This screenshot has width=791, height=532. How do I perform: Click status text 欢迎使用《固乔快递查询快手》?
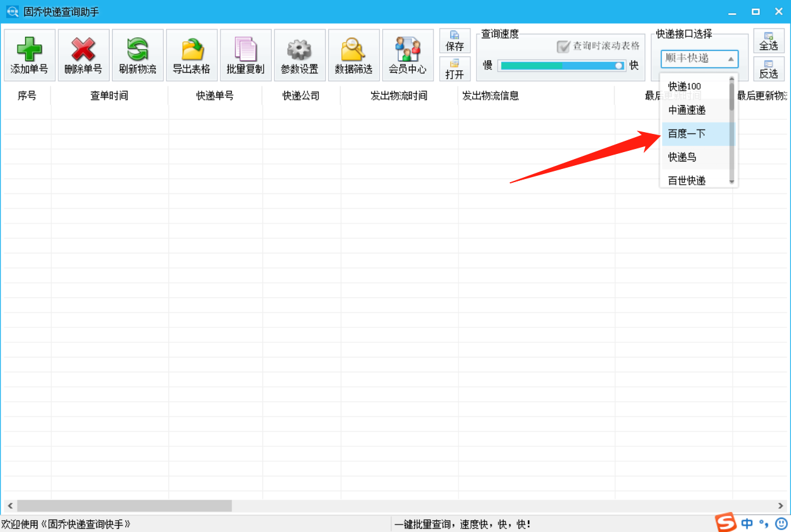pos(66,524)
